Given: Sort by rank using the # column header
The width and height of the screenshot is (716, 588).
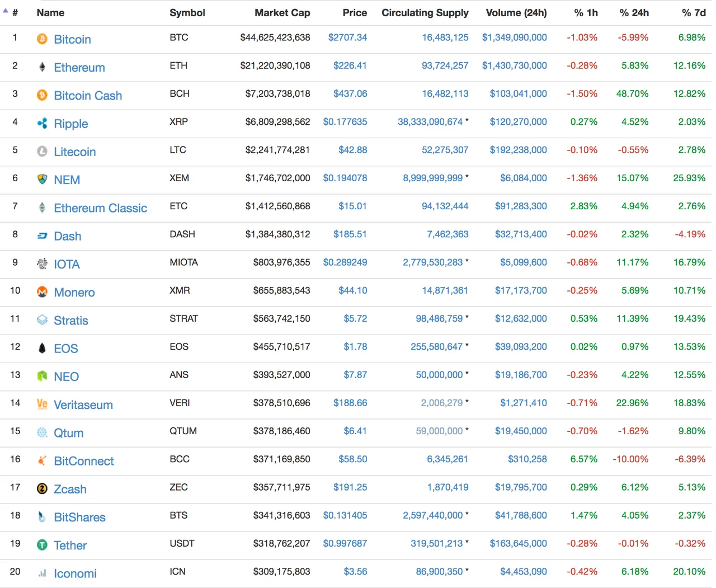Looking at the screenshot, I should (15, 12).
